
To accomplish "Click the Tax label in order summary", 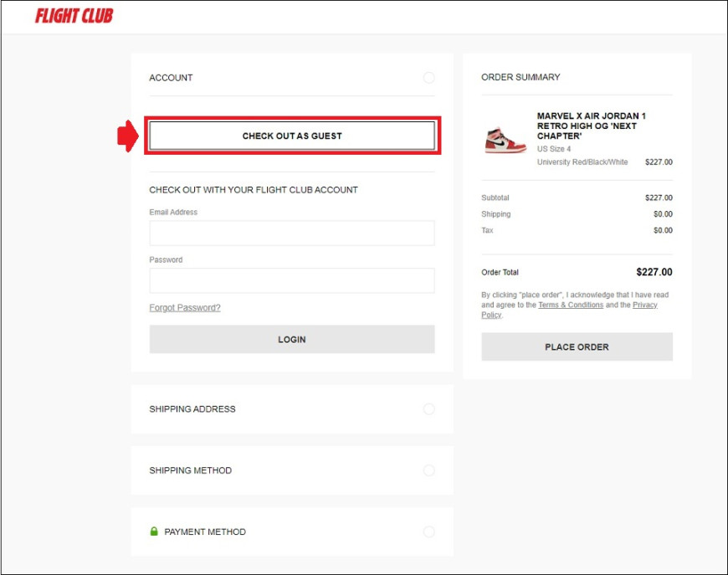I will [x=487, y=230].
